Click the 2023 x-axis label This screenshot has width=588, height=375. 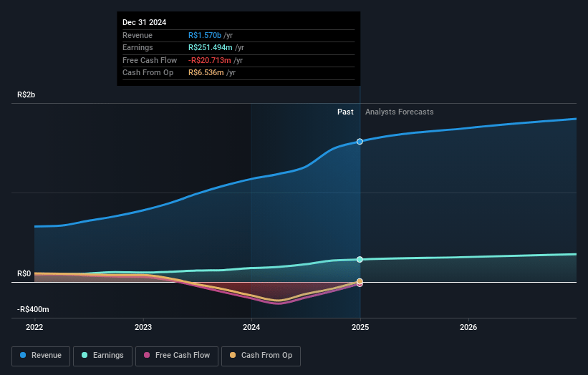143,327
